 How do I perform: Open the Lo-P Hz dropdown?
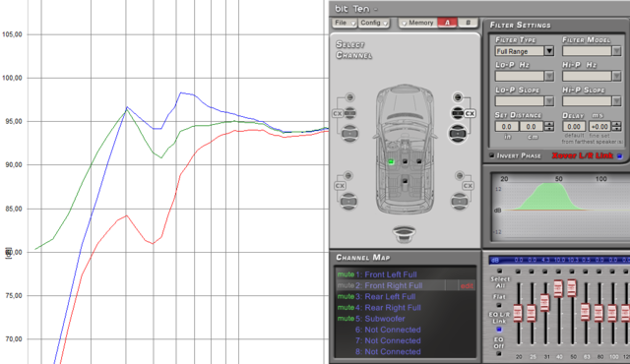tap(549, 76)
